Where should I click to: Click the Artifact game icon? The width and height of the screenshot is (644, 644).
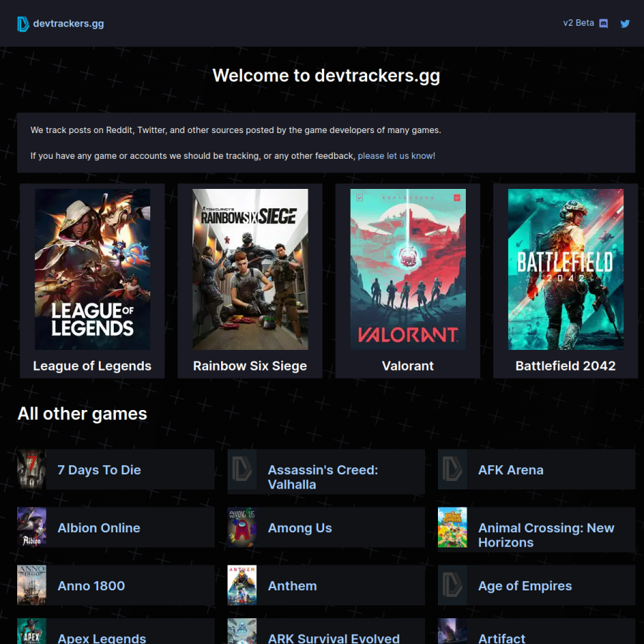[452, 631]
